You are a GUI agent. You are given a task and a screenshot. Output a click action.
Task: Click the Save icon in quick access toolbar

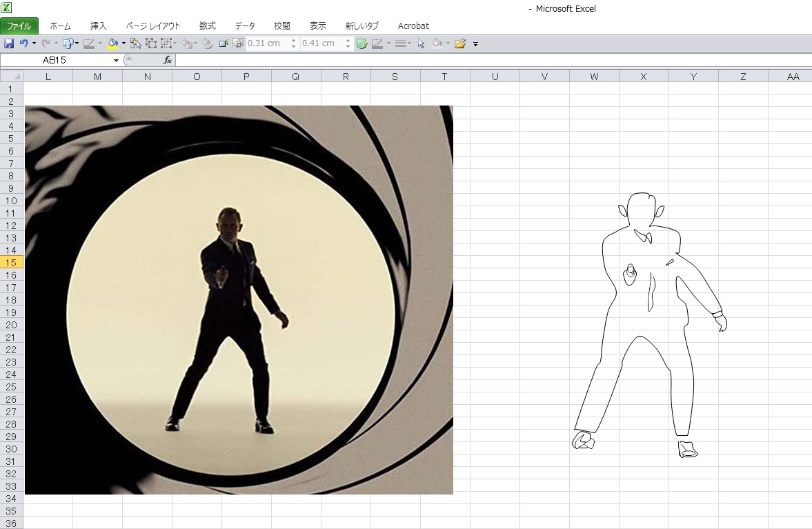click(x=10, y=43)
